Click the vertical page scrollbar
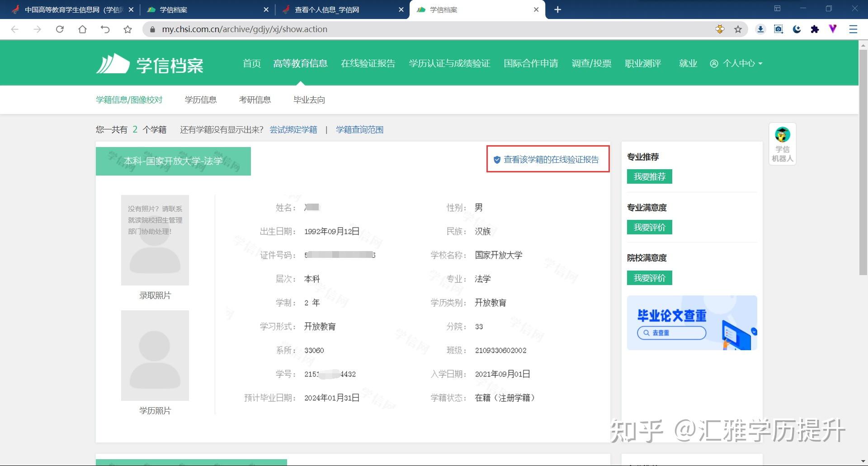 (x=863, y=163)
